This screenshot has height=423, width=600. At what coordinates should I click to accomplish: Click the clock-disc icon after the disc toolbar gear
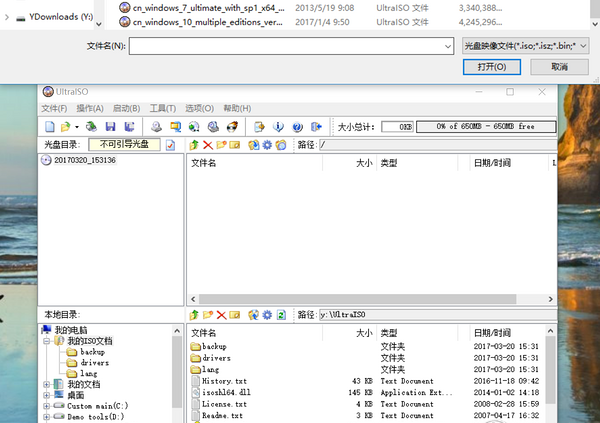281,145
